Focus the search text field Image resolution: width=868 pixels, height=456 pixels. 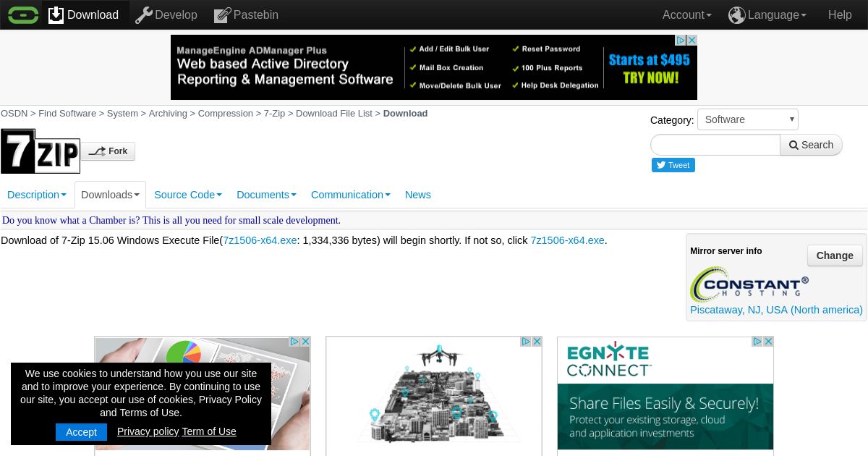[x=715, y=145]
